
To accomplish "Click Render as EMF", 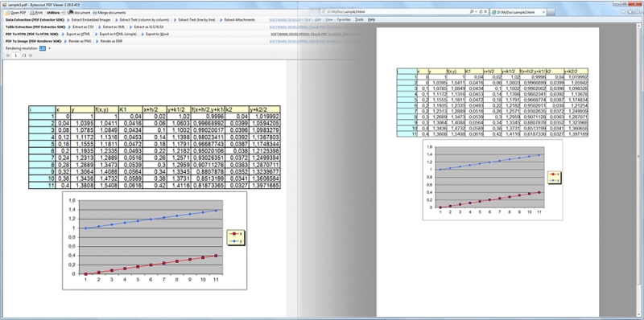I will (x=109, y=42).
